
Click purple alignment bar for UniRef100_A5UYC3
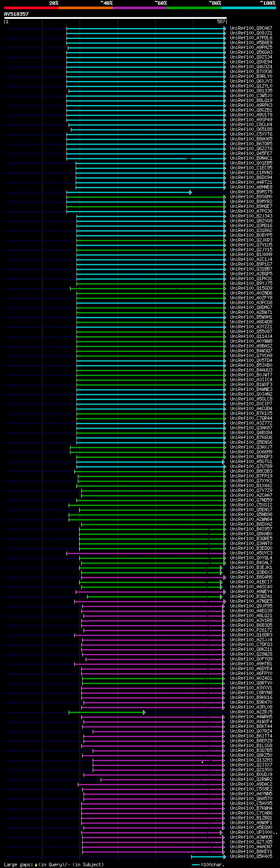pyautogui.click(x=146, y=553)
